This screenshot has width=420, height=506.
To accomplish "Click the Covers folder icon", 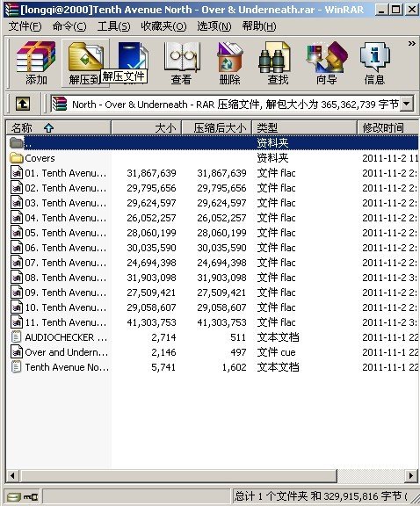I will [17, 158].
